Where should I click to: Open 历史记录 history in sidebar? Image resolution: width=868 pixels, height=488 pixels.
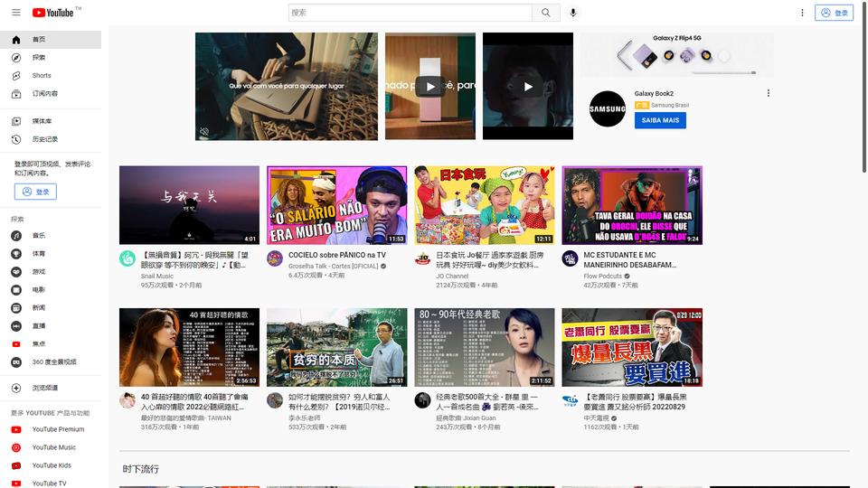click(x=51, y=139)
